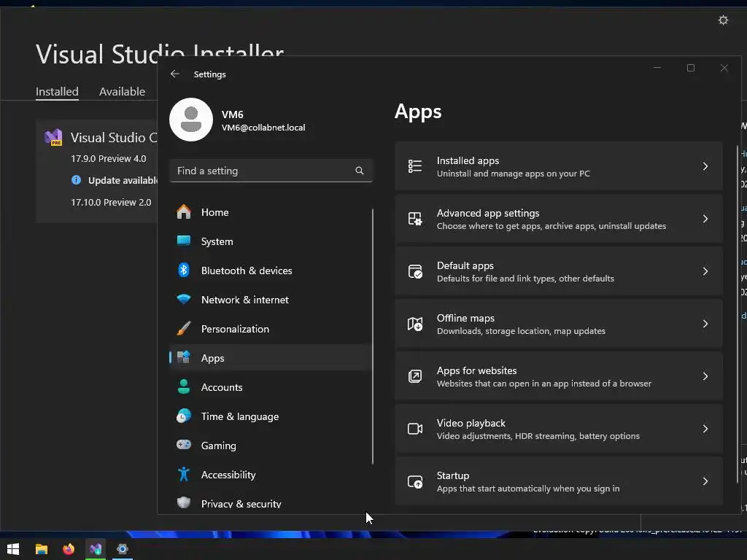Image resolution: width=747 pixels, height=560 pixels.
Task: Open Personalization category
Action: coord(271,329)
